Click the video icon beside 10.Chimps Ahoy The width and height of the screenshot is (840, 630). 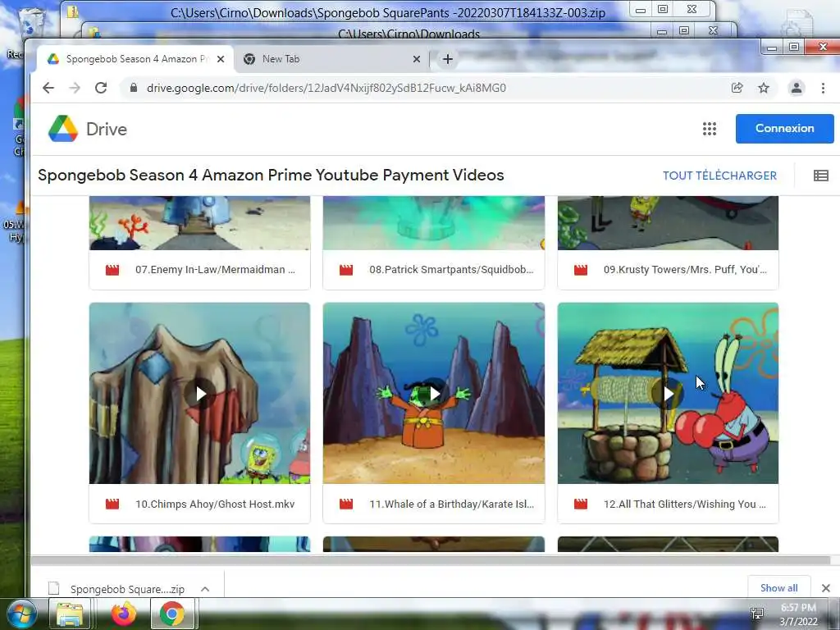pos(112,504)
